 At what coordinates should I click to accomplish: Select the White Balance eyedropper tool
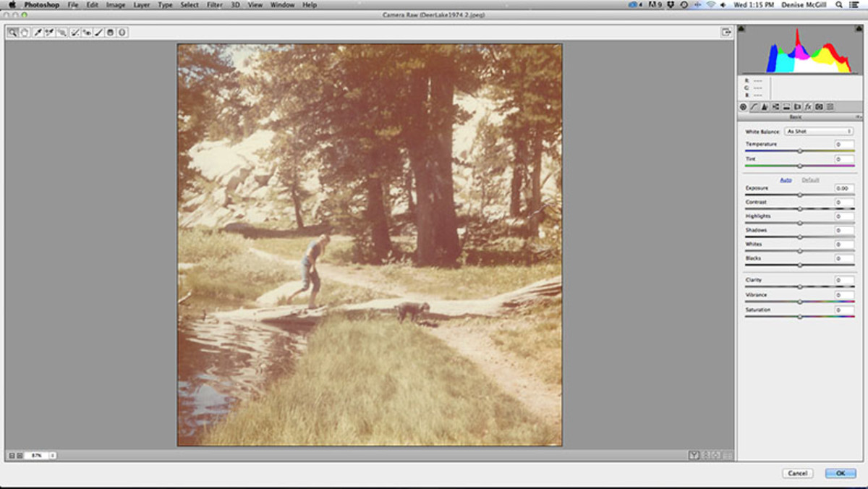click(x=38, y=32)
